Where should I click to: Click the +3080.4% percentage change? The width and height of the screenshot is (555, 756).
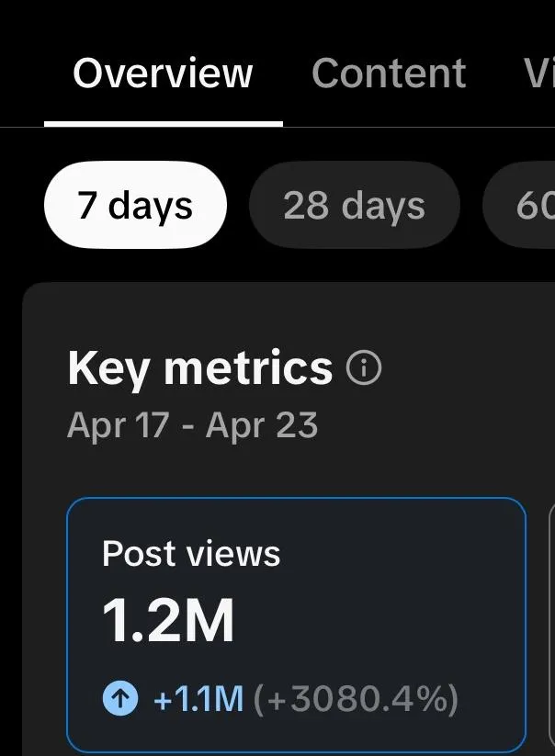356,699
